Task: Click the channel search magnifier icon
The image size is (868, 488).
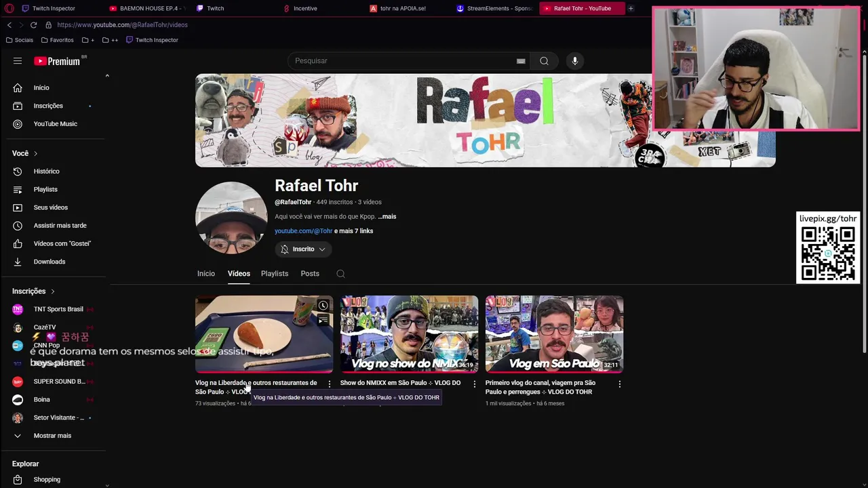Action: [x=340, y=274]
